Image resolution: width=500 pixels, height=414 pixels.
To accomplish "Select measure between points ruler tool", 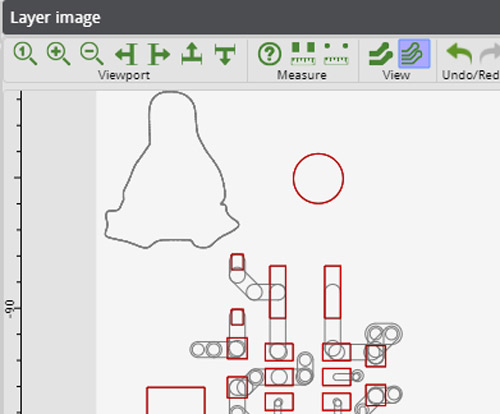I will [x=336, y=53].
